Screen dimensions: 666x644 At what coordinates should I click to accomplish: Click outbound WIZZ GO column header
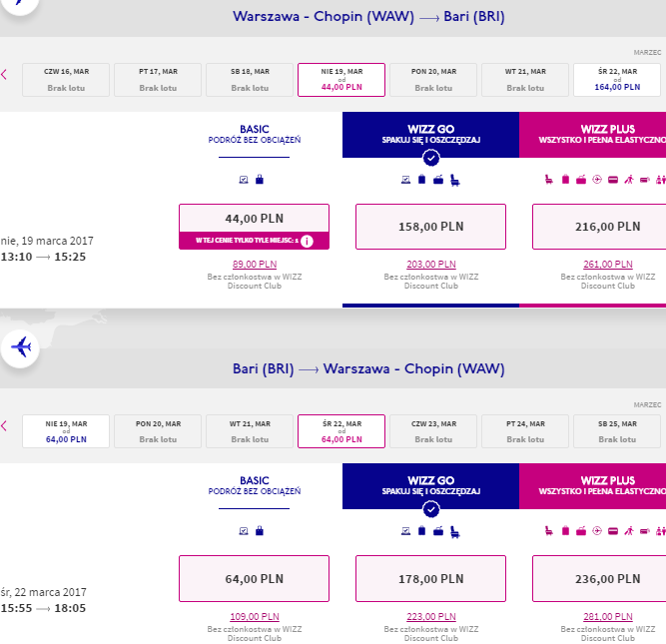click(x=430, y=135)
